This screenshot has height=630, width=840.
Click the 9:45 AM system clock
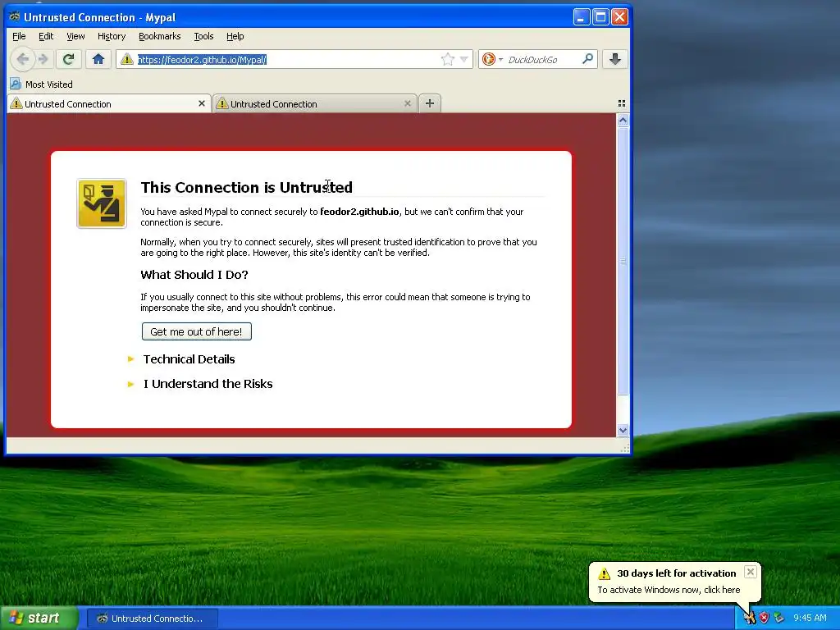(810, 618)
